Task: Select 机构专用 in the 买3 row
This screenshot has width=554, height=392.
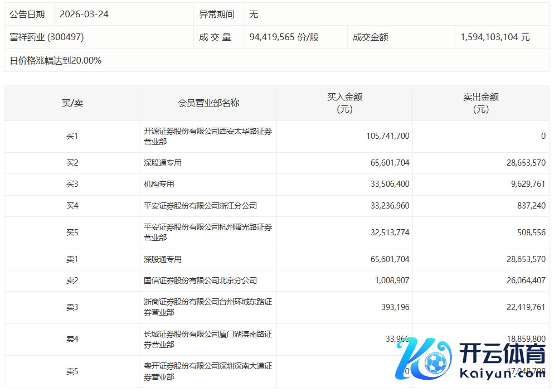Action: pos(159,184)
